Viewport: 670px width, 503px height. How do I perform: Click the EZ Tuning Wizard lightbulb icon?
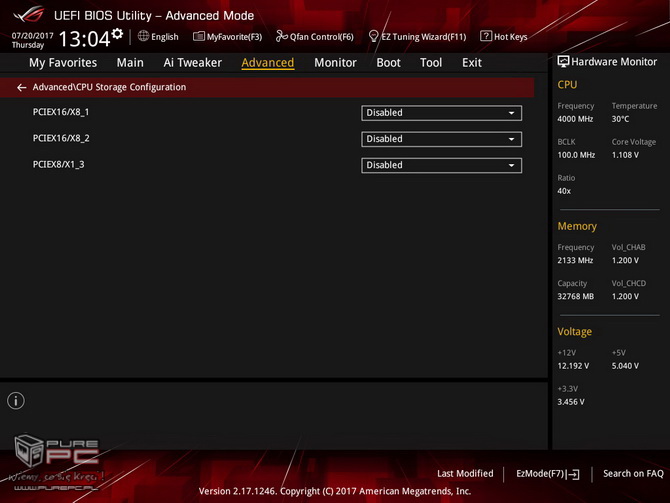373,36
